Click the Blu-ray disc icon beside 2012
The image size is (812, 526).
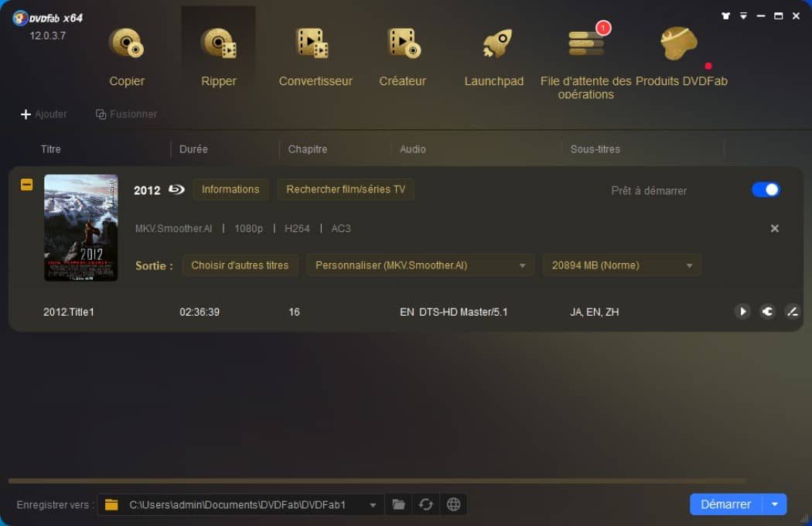176,190
